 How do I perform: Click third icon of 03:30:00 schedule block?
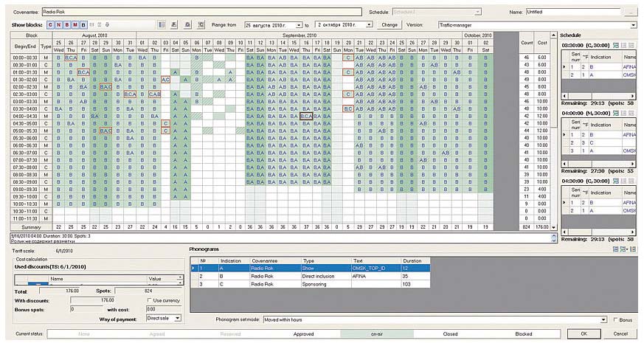coord(631,45)
